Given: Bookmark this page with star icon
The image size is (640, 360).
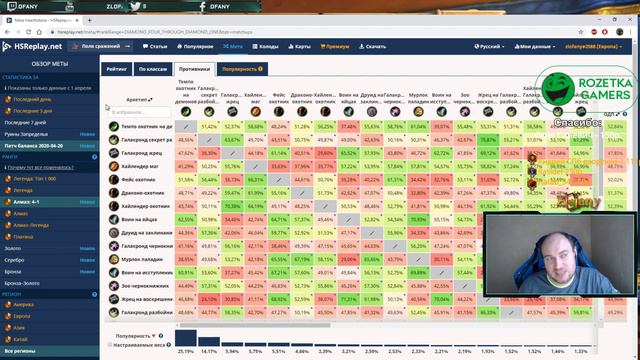Looking at the screenshot, I should tap(580, 32).
